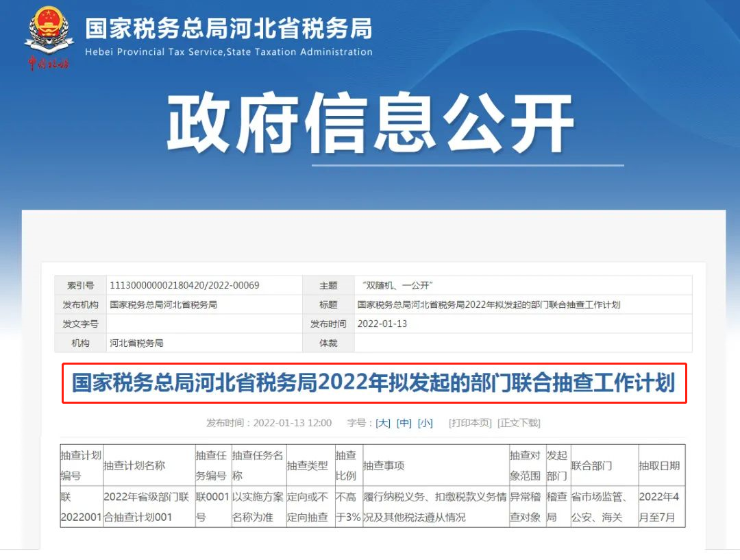The image size is (740, 560).
Task: Click the 国家税务总局河北省税务局 publisher value
Action: (x=163, y=304)
